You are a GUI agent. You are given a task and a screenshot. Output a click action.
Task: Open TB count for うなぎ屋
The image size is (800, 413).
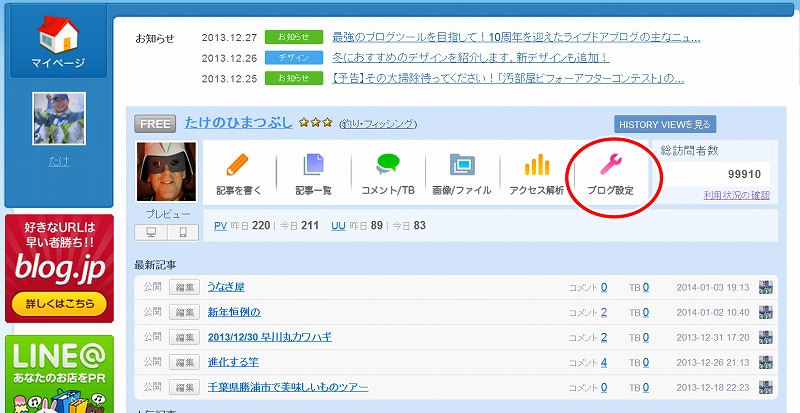click(646, 287)
